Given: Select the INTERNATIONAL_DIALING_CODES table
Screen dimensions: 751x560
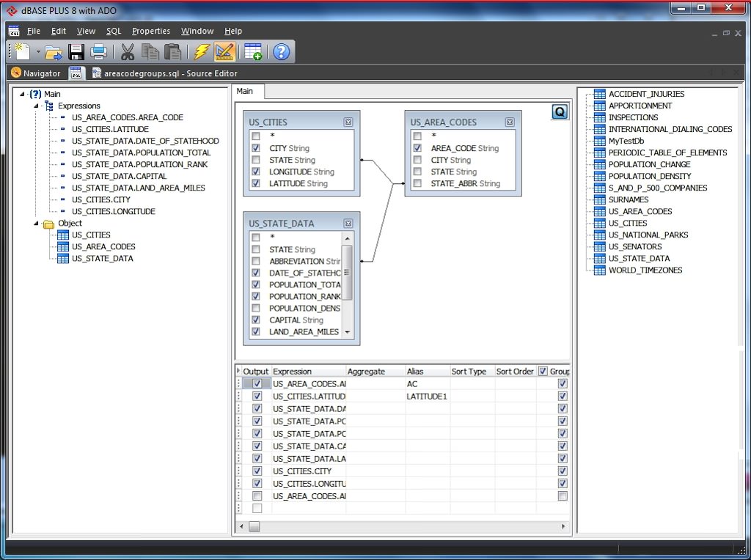Looking at the screenshot, I should pyautogui.click(x=670, y=129).
